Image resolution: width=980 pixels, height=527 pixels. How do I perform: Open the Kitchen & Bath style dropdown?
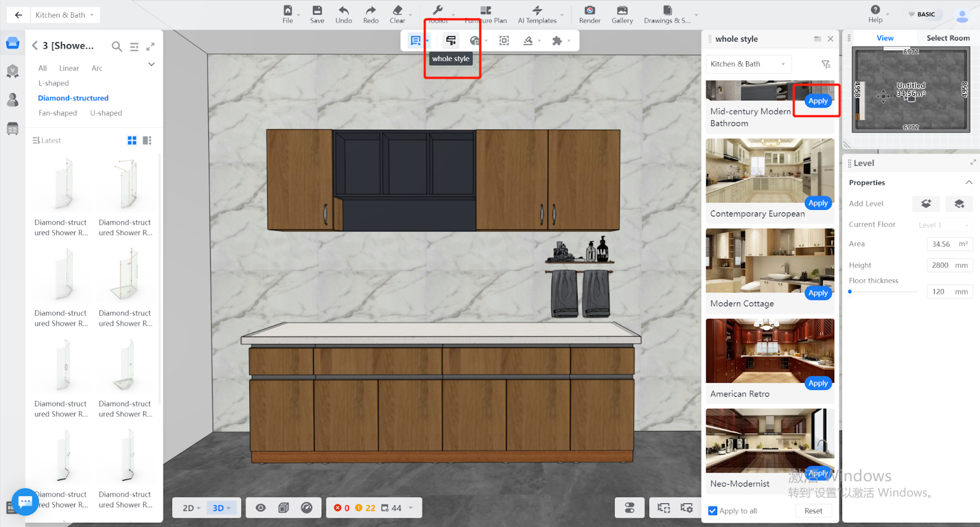point(748,64)
